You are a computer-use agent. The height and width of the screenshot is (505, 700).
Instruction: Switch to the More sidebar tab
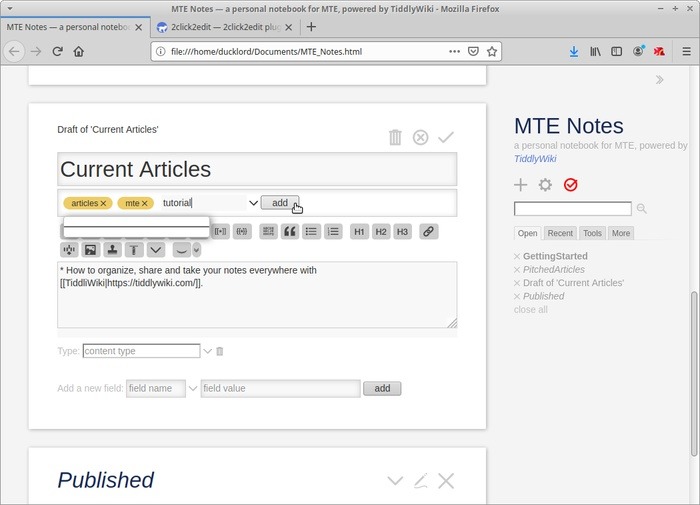pos(621,233)
